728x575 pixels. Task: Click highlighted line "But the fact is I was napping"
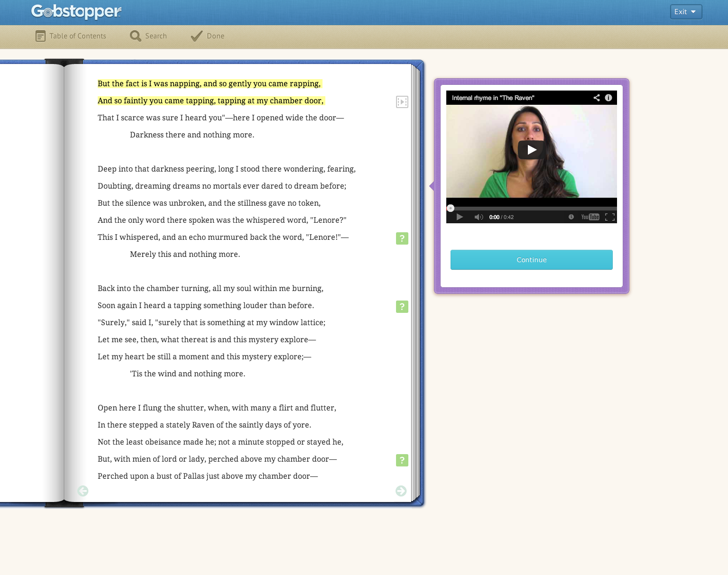210,84
